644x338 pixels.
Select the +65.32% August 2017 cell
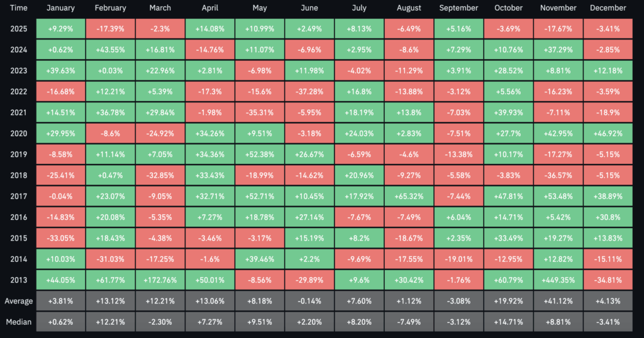pos(409,196)
